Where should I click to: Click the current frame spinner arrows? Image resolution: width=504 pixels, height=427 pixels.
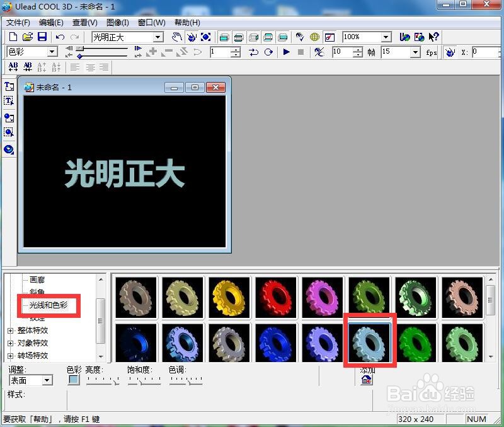236,52
